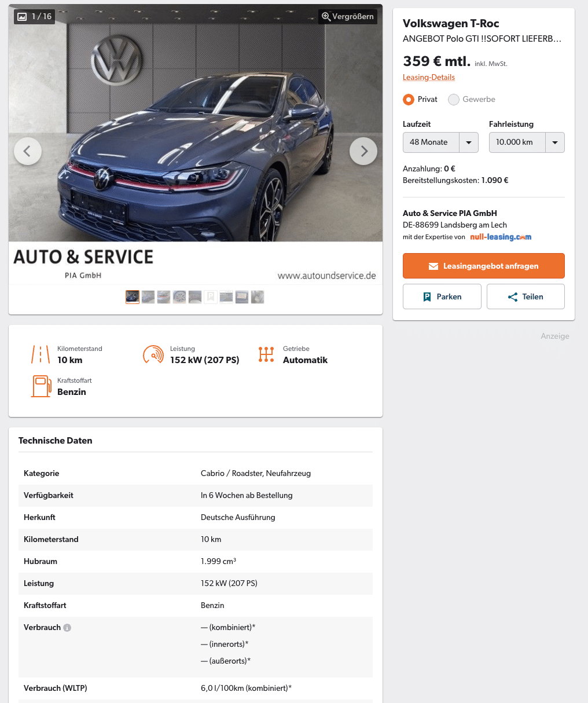588x703 pixels.
Task: Click the road Kilometerstand icon
Action: pyautogui.click(x=41, y=354)
